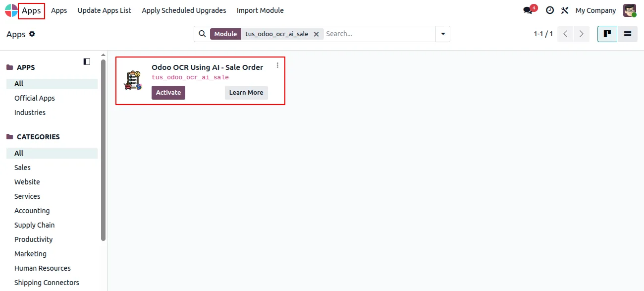Select All under APPS section
Screen dimensions: 644x291
pos(52,84)
